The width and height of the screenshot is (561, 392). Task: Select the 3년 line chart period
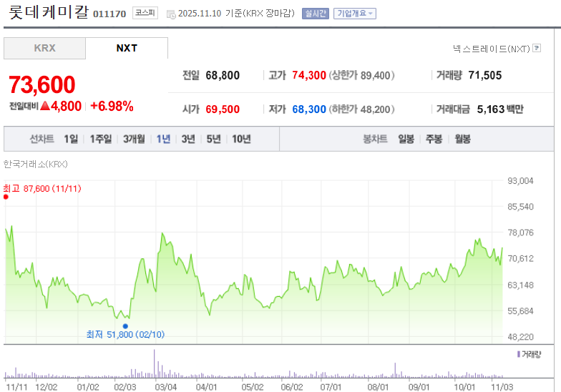click(x=188, y=139)
